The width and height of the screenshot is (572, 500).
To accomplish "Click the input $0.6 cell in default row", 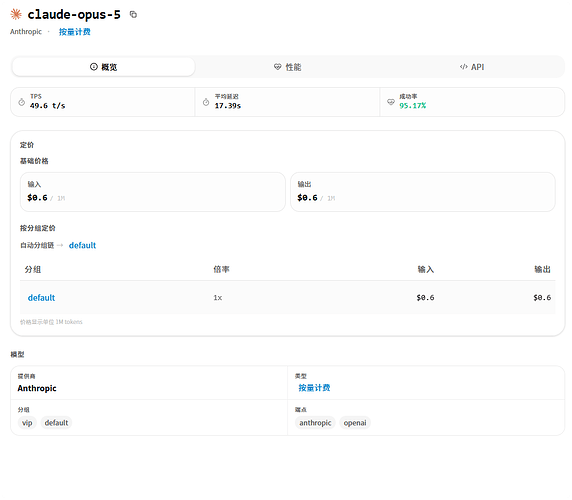I will point(425,298).
